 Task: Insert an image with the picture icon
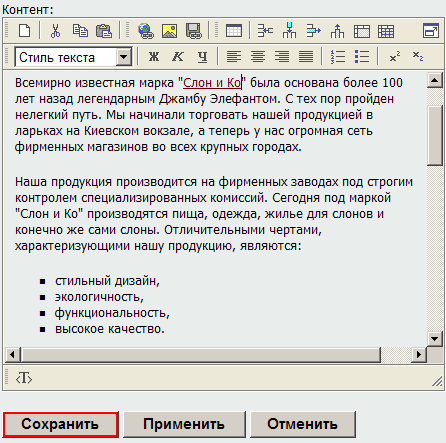169,31
